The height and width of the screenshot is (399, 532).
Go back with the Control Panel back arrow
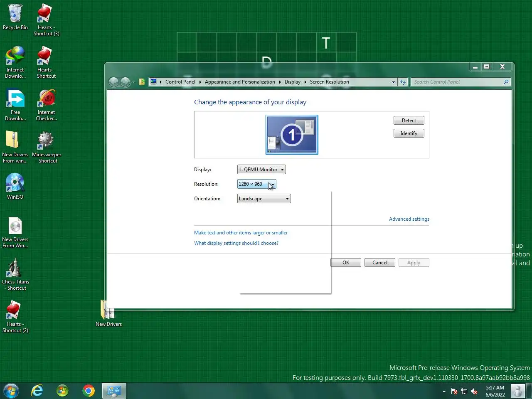pyautogui.click(x=113, y=82)
